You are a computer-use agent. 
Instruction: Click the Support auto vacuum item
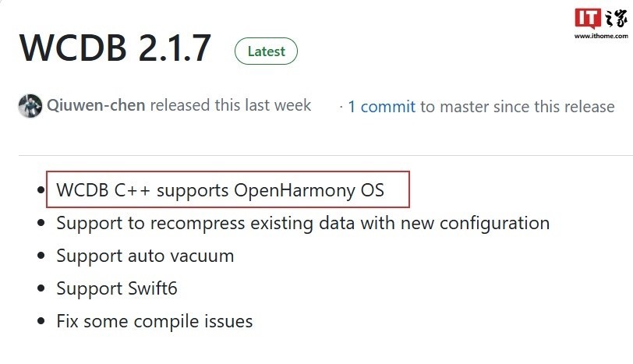(x=145, y=256)
